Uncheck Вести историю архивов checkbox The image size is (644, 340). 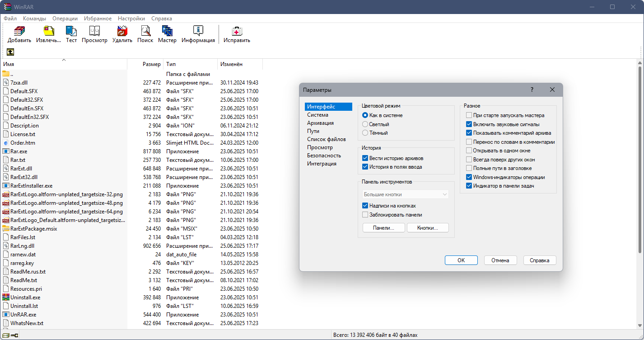[x=365, y=158]
